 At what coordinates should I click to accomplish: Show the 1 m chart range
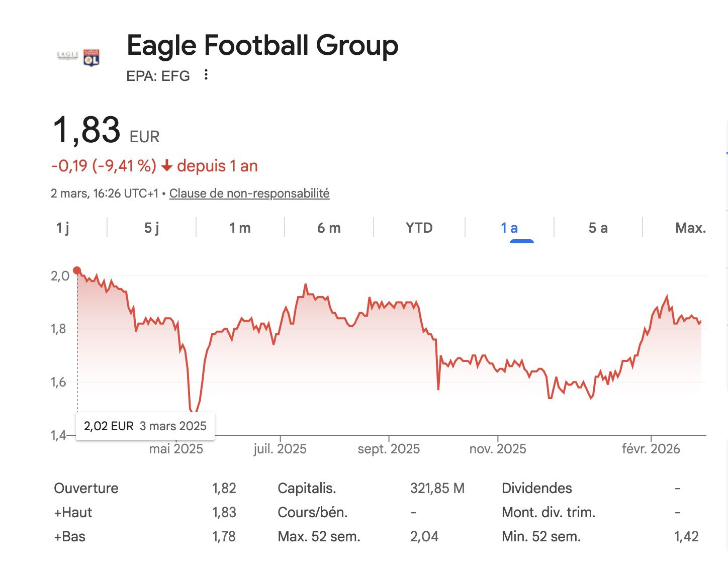point(240,228)
